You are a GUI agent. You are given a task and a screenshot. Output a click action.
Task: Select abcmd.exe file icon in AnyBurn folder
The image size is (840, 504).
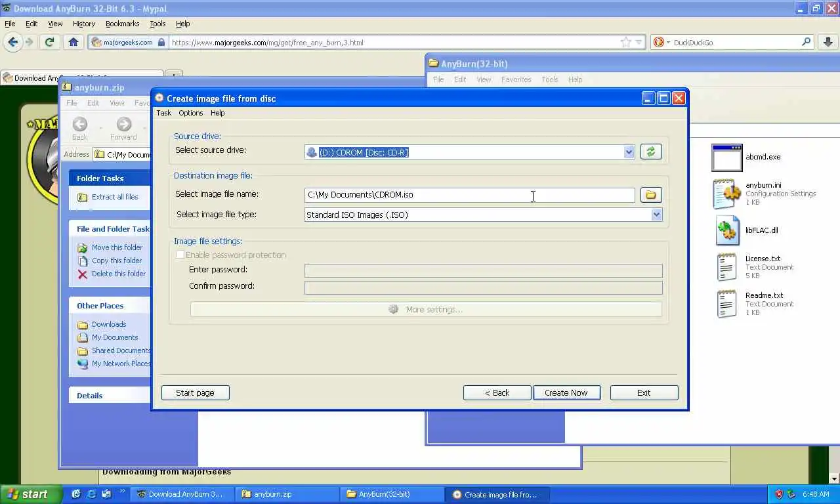tap(727, 157)
